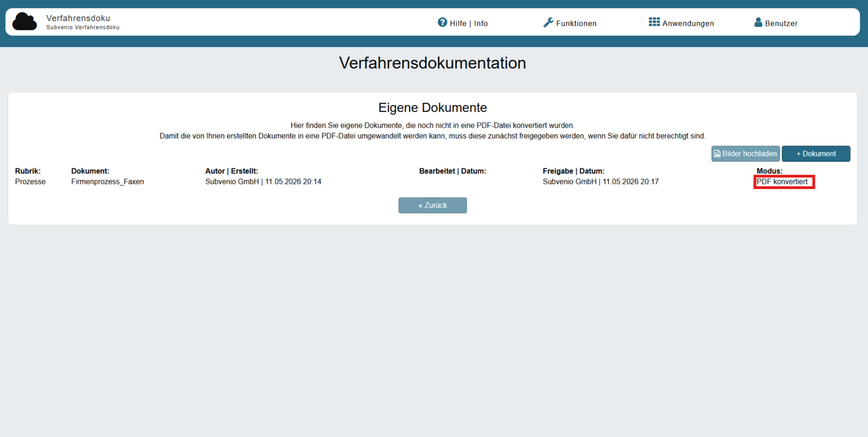Click the Rubrik: column header
This screenshot has height=437, width=868.
pos(28,171)
